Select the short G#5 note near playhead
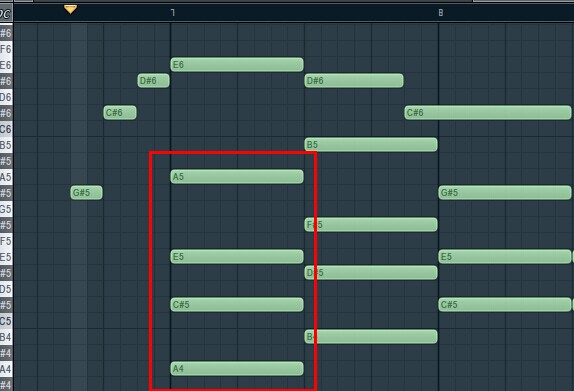 (86, 193)
